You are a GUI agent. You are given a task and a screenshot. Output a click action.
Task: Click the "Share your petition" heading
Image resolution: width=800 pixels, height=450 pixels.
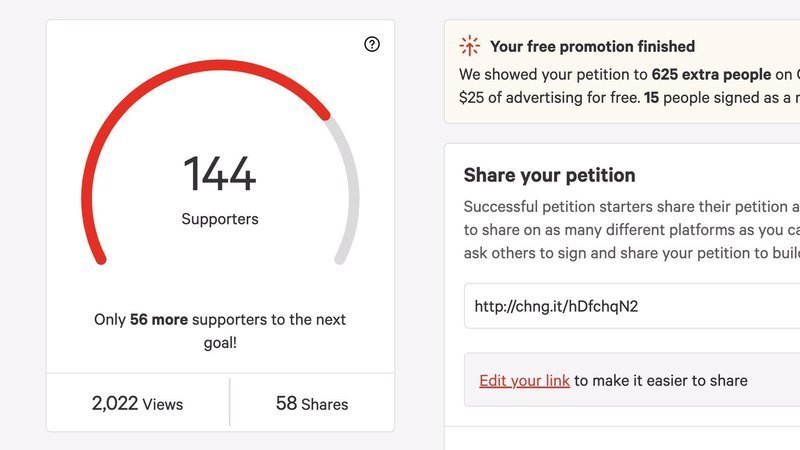tap(549, 175)
